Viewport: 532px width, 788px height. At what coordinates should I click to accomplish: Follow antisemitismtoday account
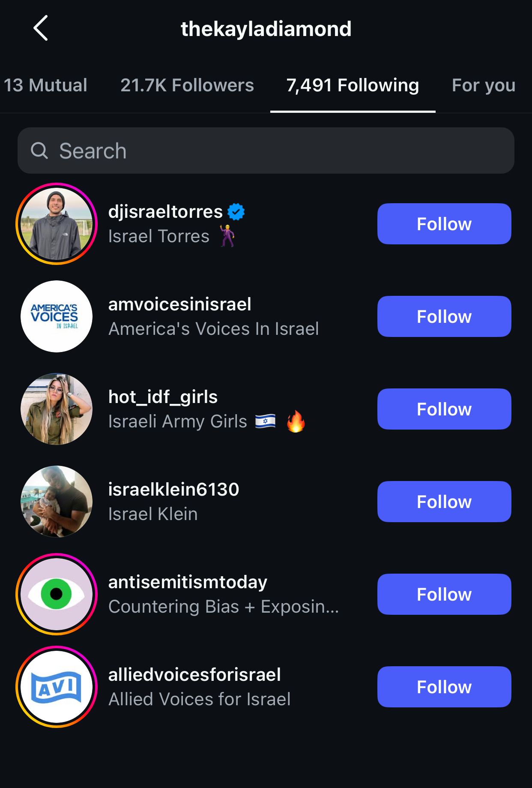pos(444,594)
